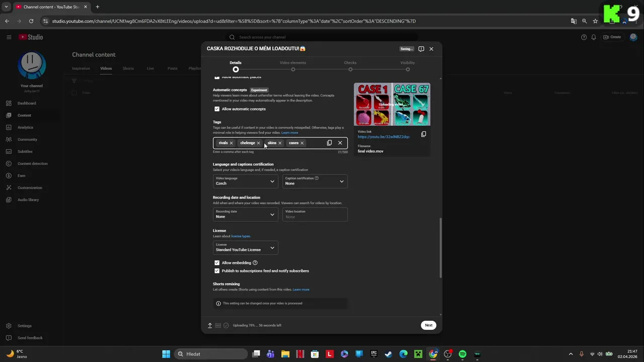Open the Windows Start menu
The height and width of the screenshot is (362, 644).
pos(166,354)
